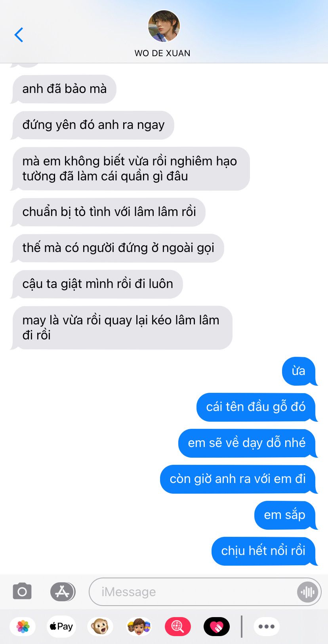Expand contact details via WO DE XUAN name
Viewport: 328px width, 644px height.
[162, 53]
